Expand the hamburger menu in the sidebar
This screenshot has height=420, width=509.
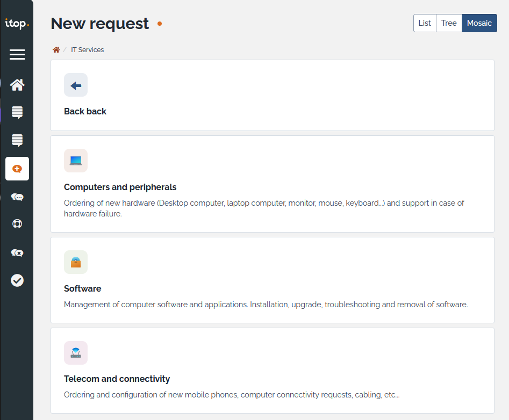(17, 54)
